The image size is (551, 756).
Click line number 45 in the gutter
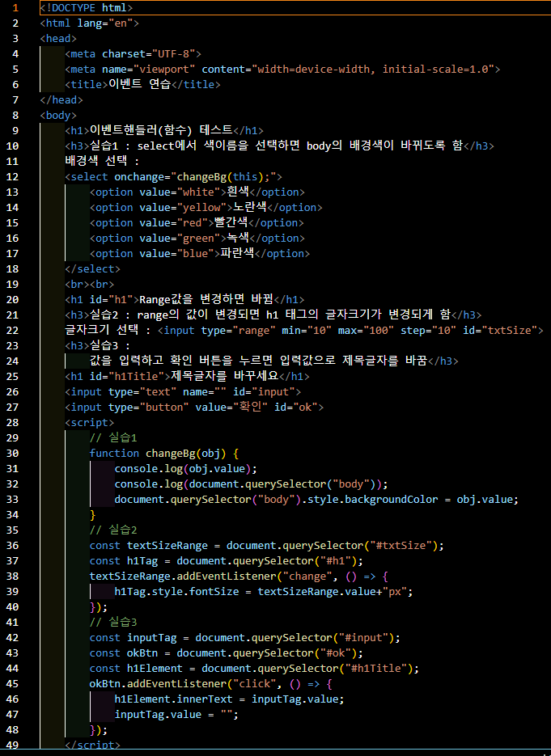tap(12, 684)
